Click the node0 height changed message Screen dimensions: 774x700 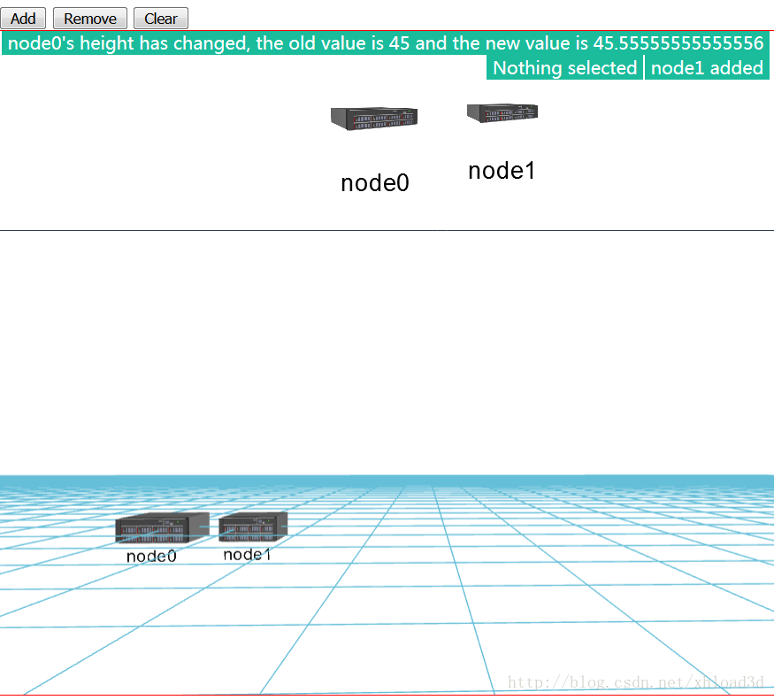click(x=386, y=43)
